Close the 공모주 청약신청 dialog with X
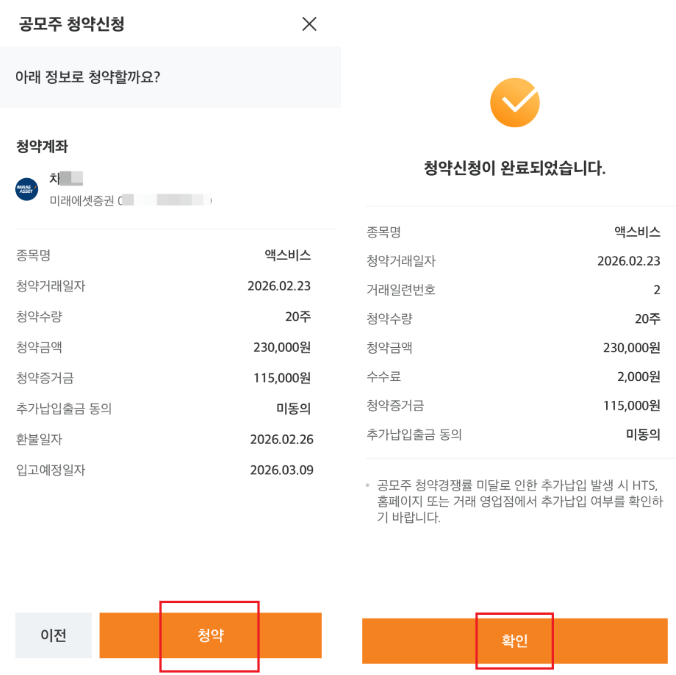The height and width of the screenshot is (675, 676). point(309,24)
